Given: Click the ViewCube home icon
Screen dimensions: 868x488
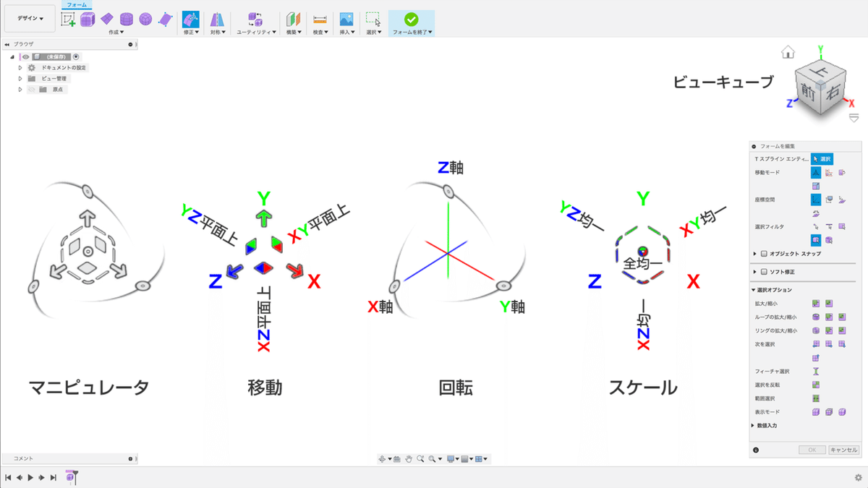Looking at the screenshot, I should (788, 52).
